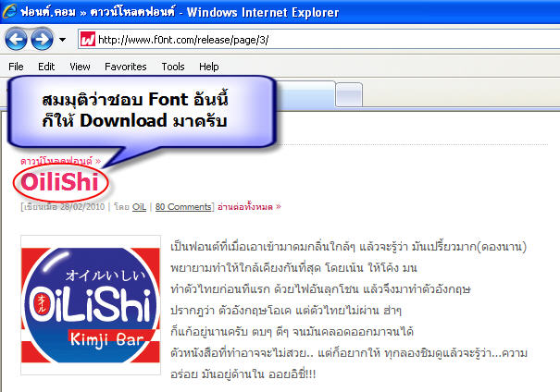Go back with the Back arrow button
Viewport: 560px width, 392px height.
(x=17, y=40)
